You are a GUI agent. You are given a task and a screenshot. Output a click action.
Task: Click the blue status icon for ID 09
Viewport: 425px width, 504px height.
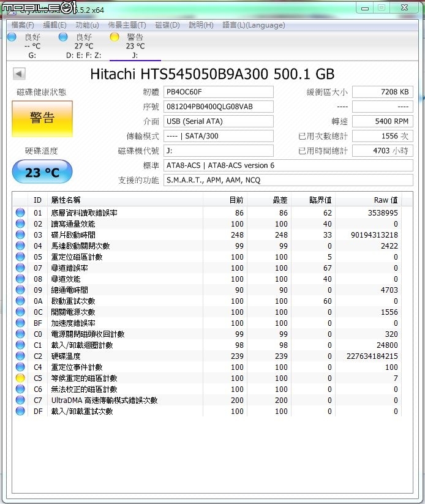tap(20, 290)
